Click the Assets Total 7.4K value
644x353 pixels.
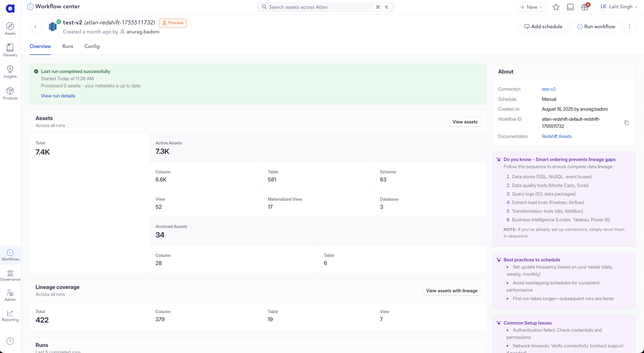pos(43,152)
